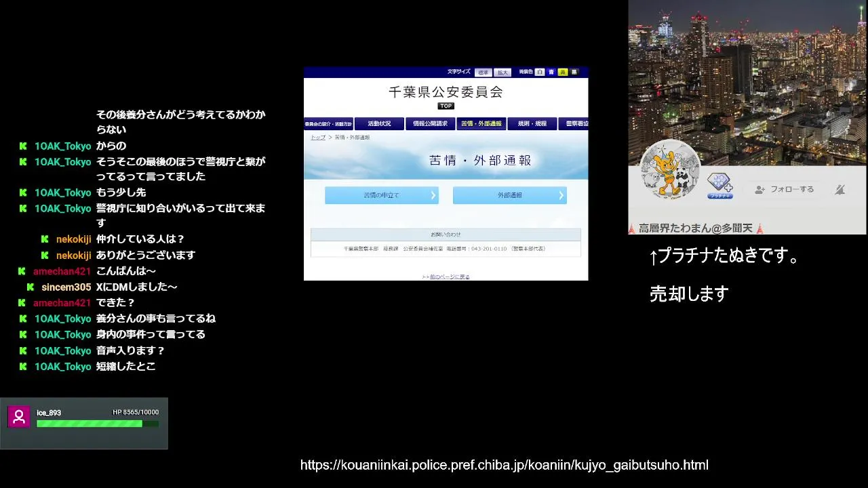
Task: Click the message XにDMしました〜
Action: 136,287
